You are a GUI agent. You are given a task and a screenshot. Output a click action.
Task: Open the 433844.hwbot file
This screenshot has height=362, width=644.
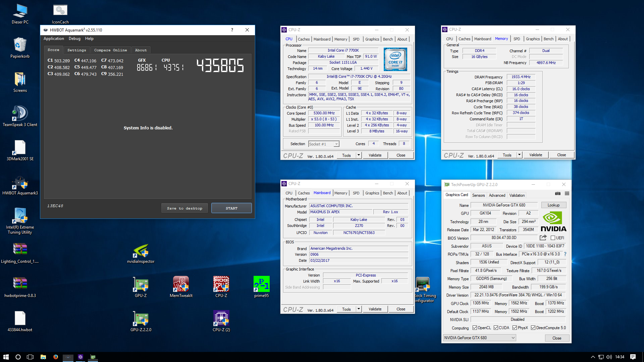(x=20, y=321)
